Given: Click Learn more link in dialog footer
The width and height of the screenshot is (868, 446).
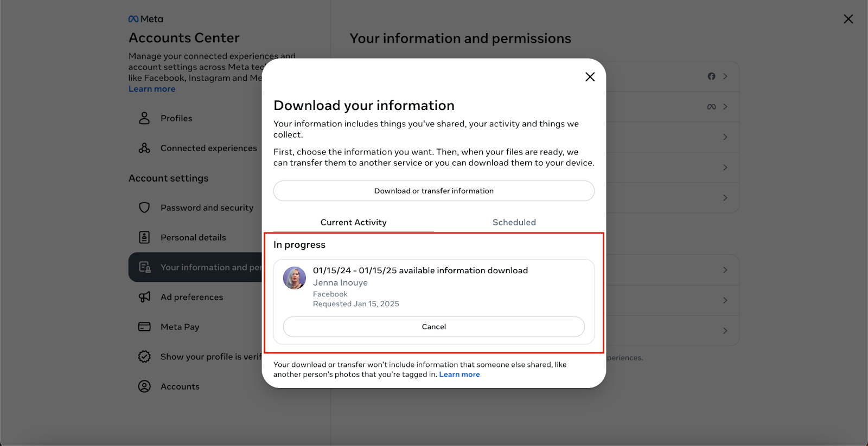Looking at the screenshot, I should [459, 374].
